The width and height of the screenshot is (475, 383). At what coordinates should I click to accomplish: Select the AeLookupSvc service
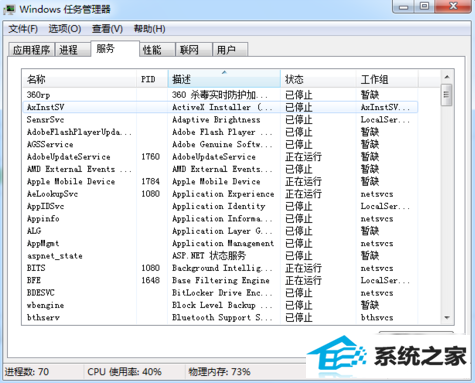(52, 194)
